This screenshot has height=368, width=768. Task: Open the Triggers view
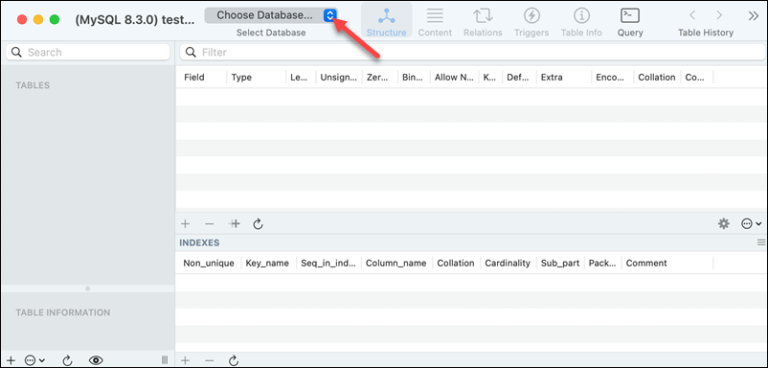pos(531,23)
